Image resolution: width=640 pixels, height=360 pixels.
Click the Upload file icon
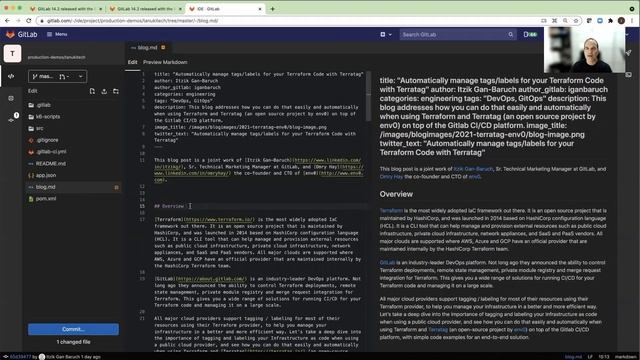[104, 91]
